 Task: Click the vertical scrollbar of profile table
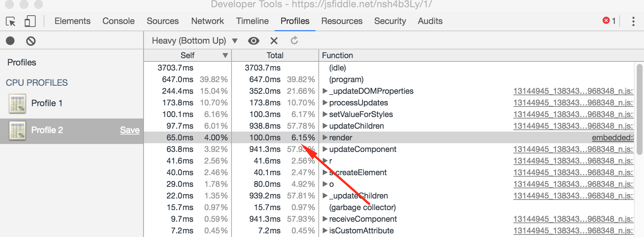[640, 109]
